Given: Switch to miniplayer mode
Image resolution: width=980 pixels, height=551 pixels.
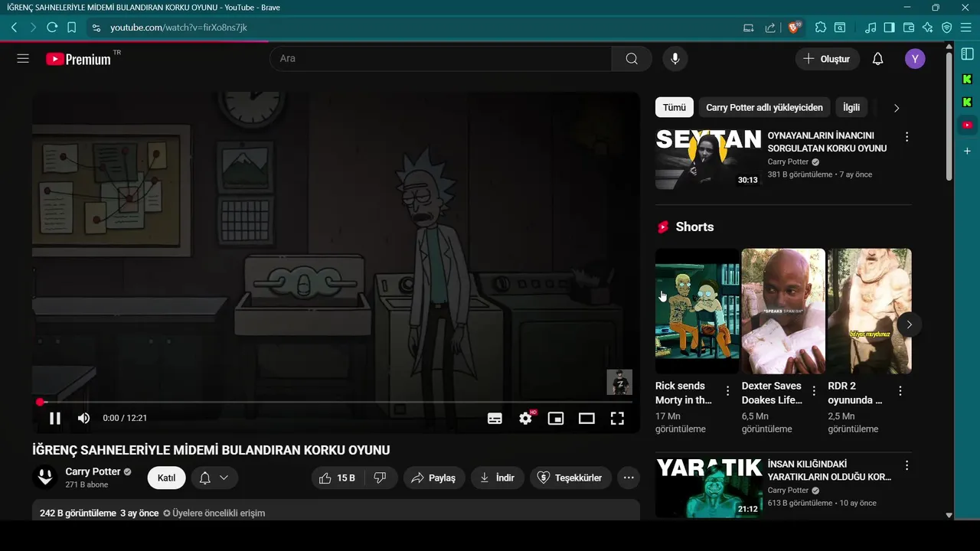Looking at the screenshot, I should pos(556,418).
